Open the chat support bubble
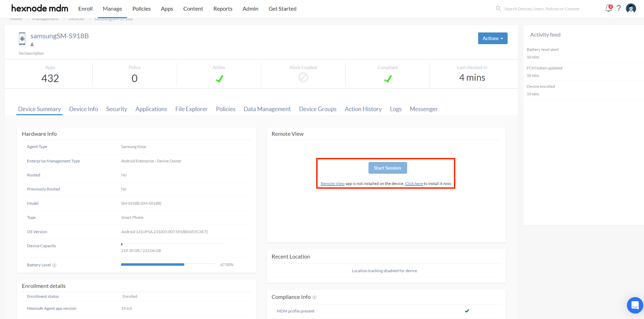 pyautogui.click(x=635, y=305)
